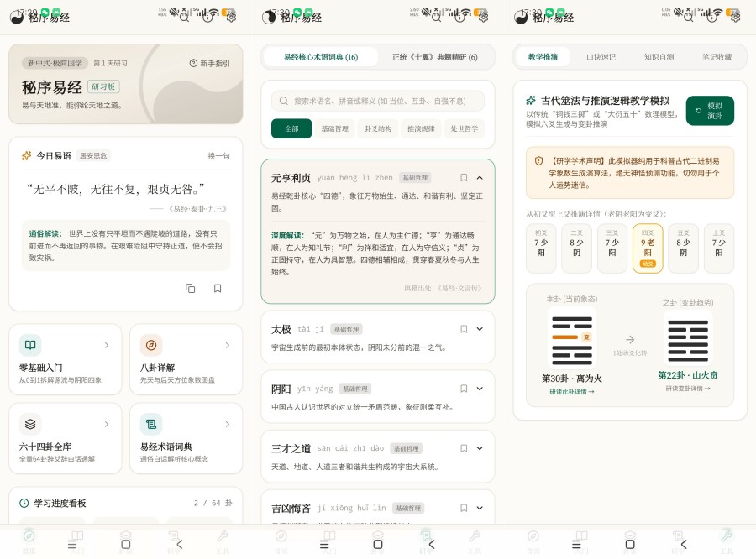This screenshot has height=559, width=756.
Task: Toggle bookmark on the 元亨利贞 entry
Action: [464, 178]
